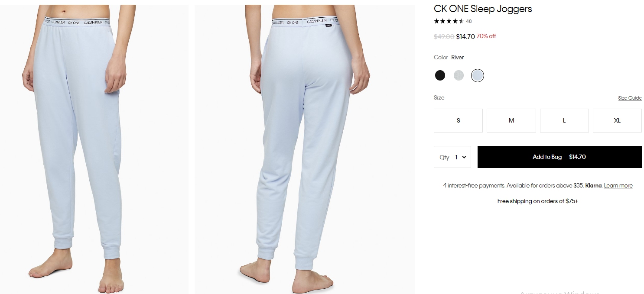Screen dimensions: 644x294
Task: Click the Qty dropdown chevron arrow
Action: 464,157
